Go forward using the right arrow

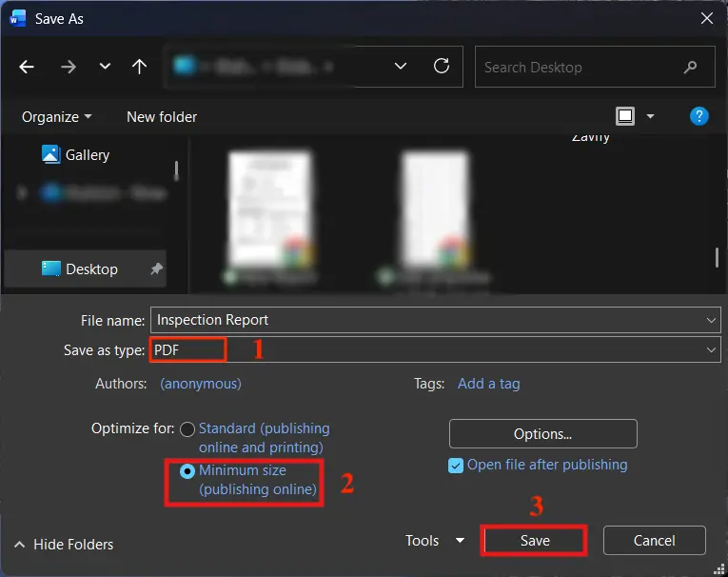coord(69,67)
